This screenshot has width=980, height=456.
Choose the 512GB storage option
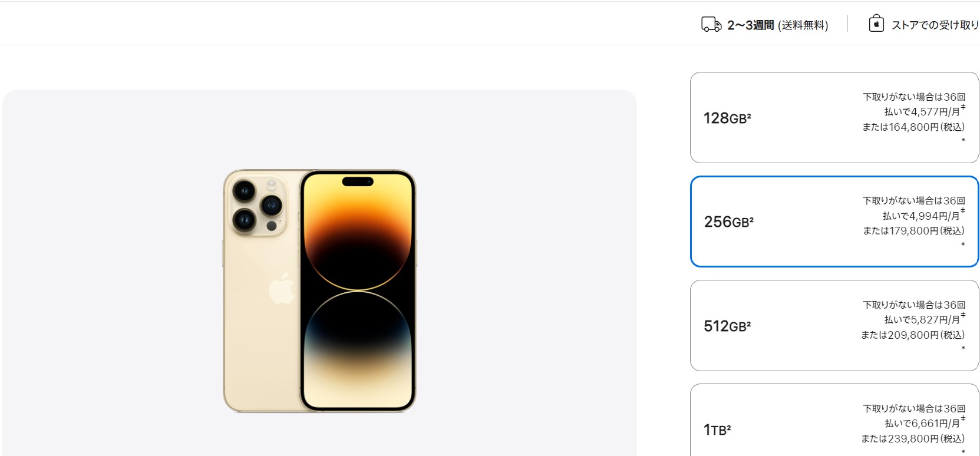point(834,325)
